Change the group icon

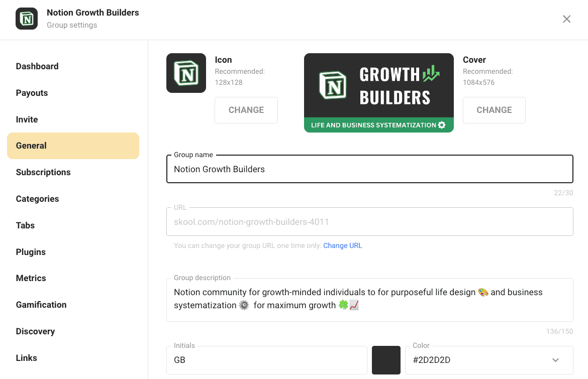point(246,110)
